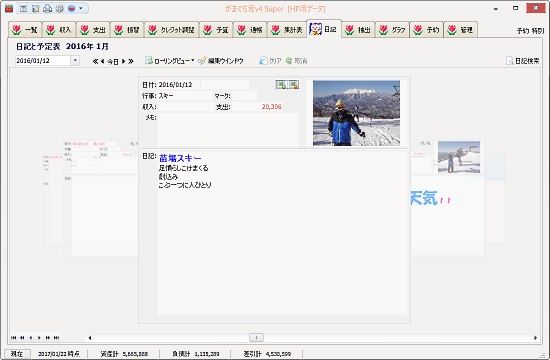The image size is (550, 360).
Task: Open the date picker dropdown arrow
Action: (75, 61)
